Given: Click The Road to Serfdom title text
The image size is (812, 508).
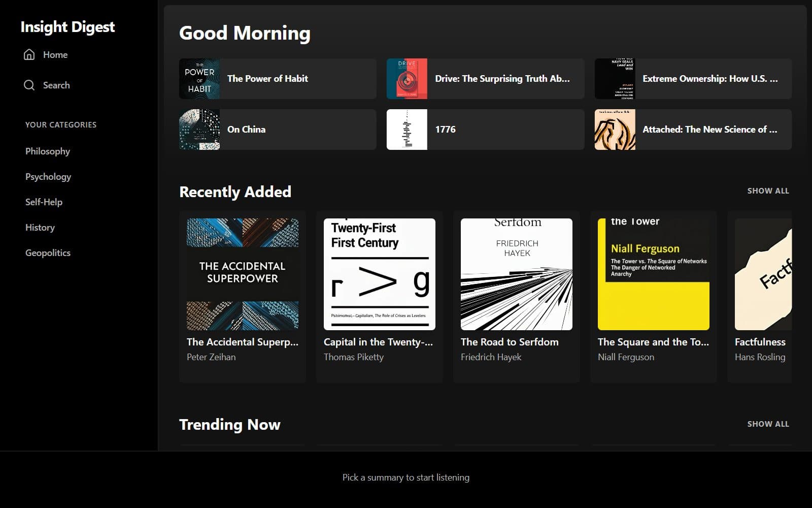Looking at the screenshot, I should (x=510, y=342).
